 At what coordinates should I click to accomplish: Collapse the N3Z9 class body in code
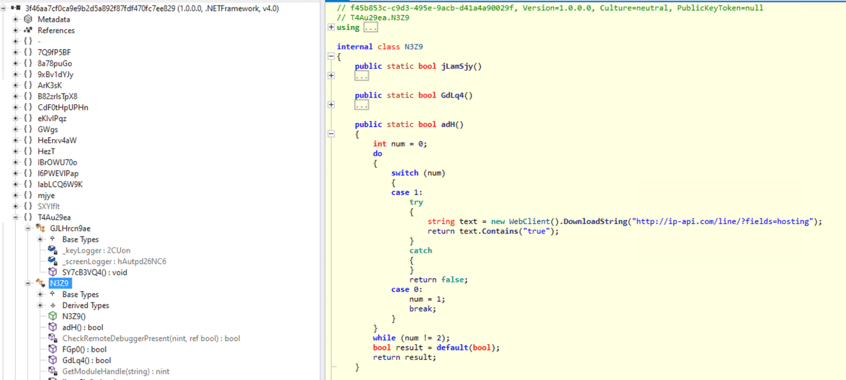click(x=331, y=56)
